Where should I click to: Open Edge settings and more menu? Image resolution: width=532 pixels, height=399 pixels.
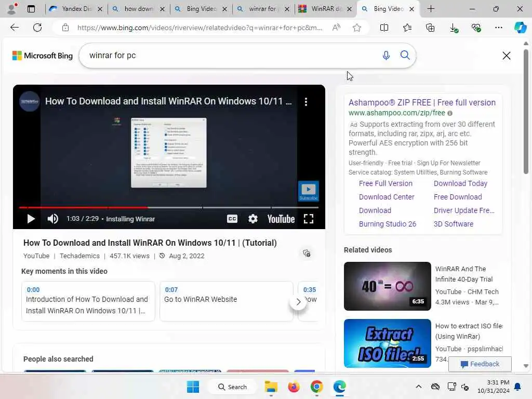[498, 28]
